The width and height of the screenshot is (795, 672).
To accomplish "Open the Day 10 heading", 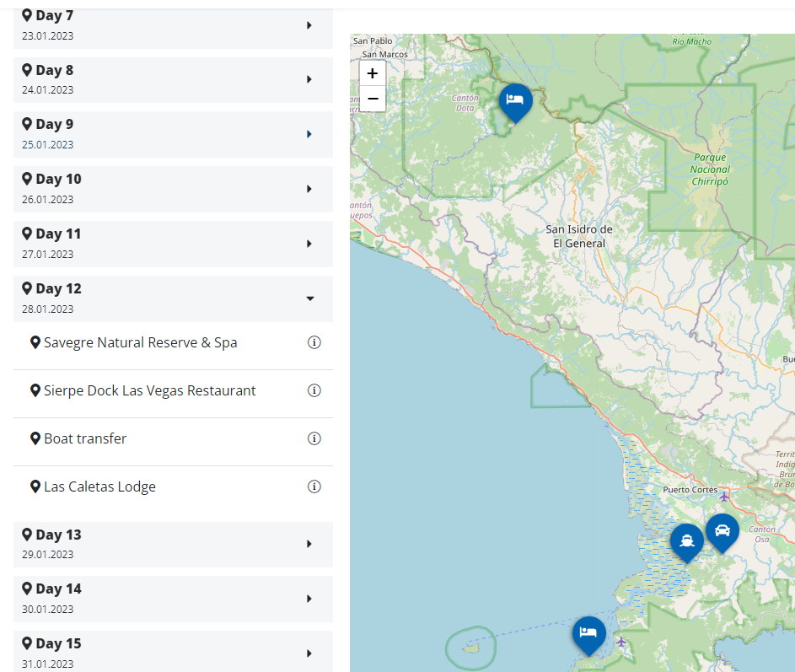I will (58, 180).
